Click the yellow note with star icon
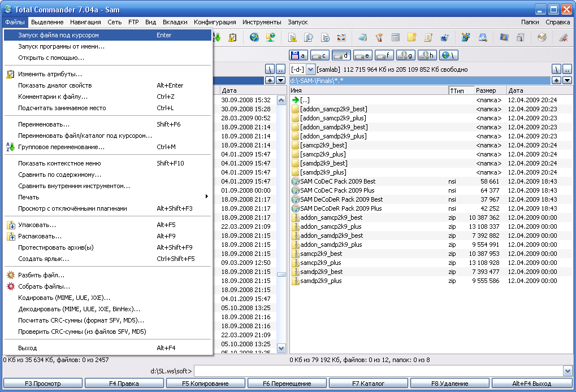Screen dimensions: 576x392 click(412, 37)
